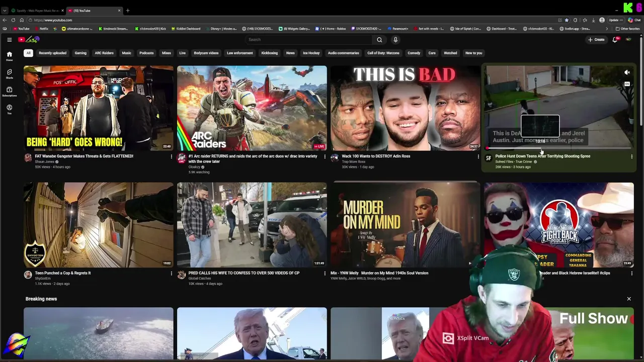Open Teen Punched a Cop video title
This screenshot has height=362, width=644.
[x=63, y=273]
